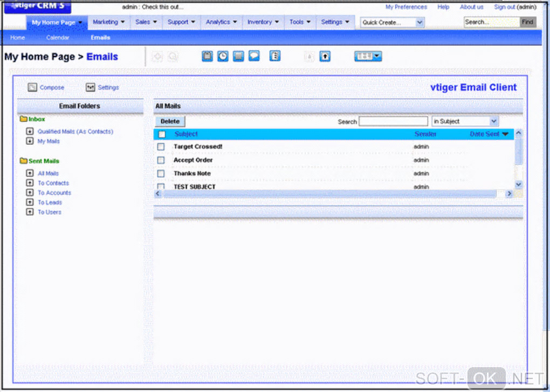This screenshot has width=550, height=392.
Task: Click the Inbox folder icon
Action: click(24, 119)
